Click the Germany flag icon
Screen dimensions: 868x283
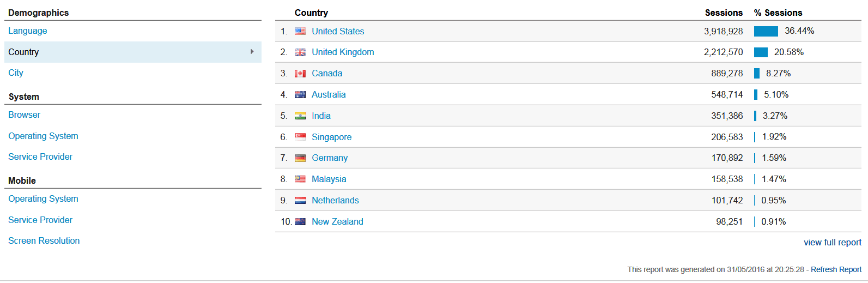point(300,158)
